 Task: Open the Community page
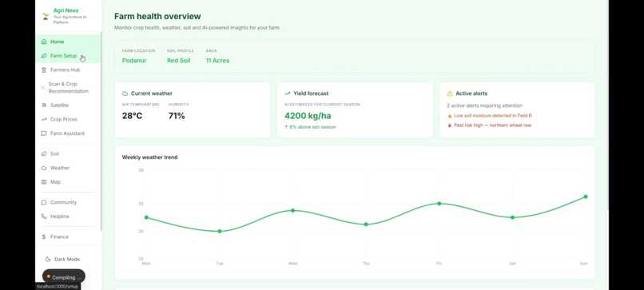point(68,202)
